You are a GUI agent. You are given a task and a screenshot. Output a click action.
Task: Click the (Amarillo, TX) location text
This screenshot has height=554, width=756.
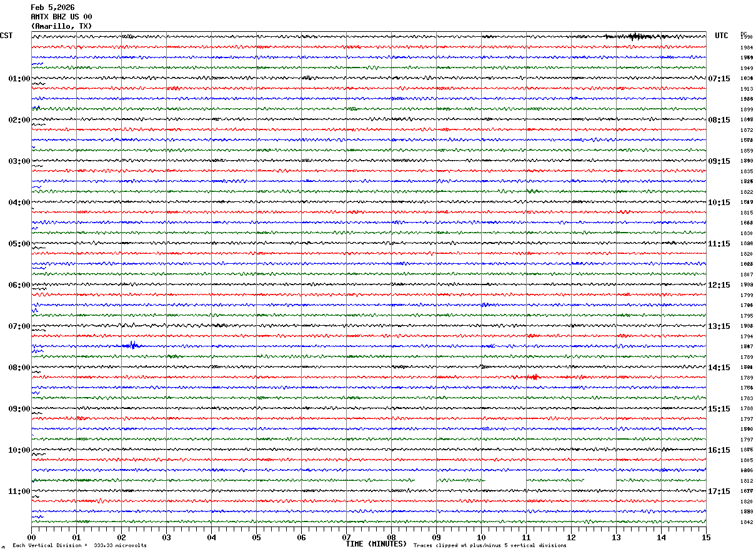click(61, 26)
